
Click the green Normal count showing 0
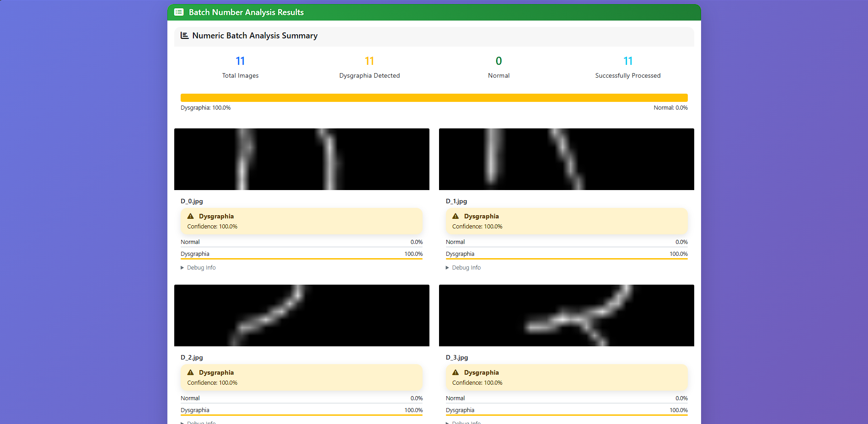498,60
